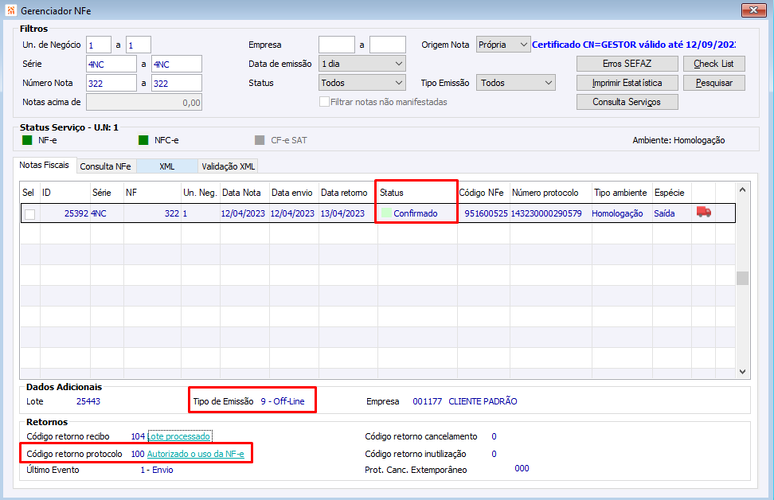Click the green NF-e service status indicator
Viewport: 774px width, 500px height.
[27, 140]
